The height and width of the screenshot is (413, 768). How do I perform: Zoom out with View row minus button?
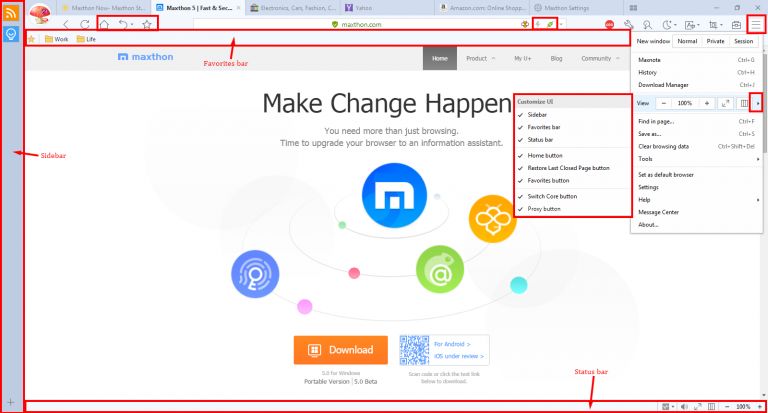click(664, 103)
